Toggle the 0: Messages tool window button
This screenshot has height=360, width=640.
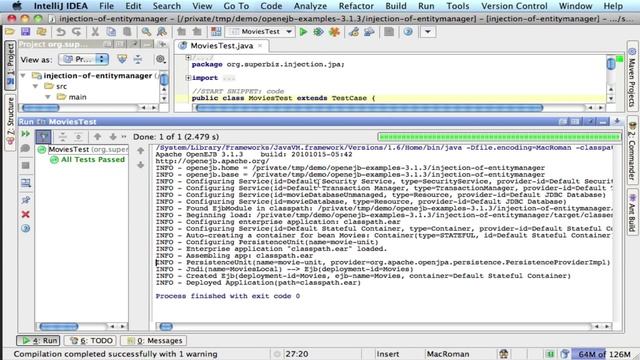[154, 340]
